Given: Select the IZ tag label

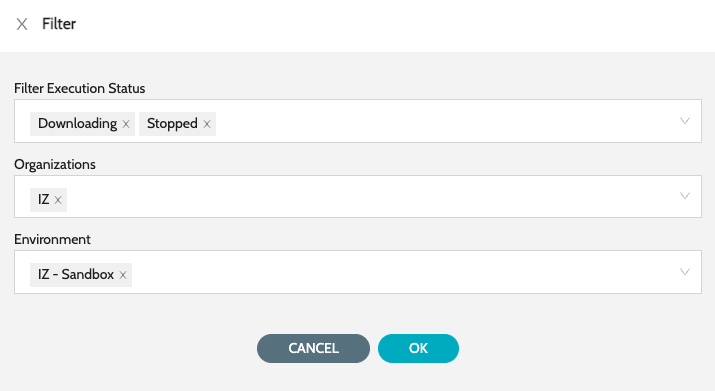Looking at the screenshot, I should pyautogui.click(x=43, y=199).
